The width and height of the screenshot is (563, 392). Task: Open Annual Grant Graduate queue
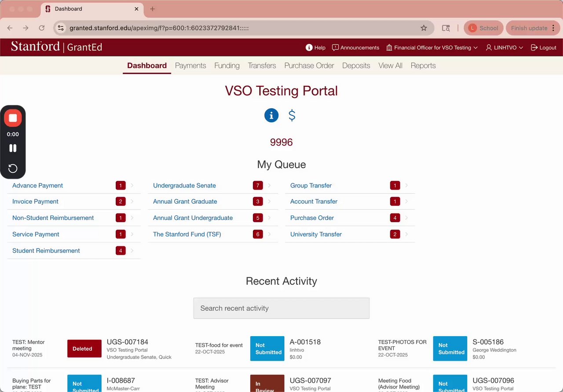185,201
